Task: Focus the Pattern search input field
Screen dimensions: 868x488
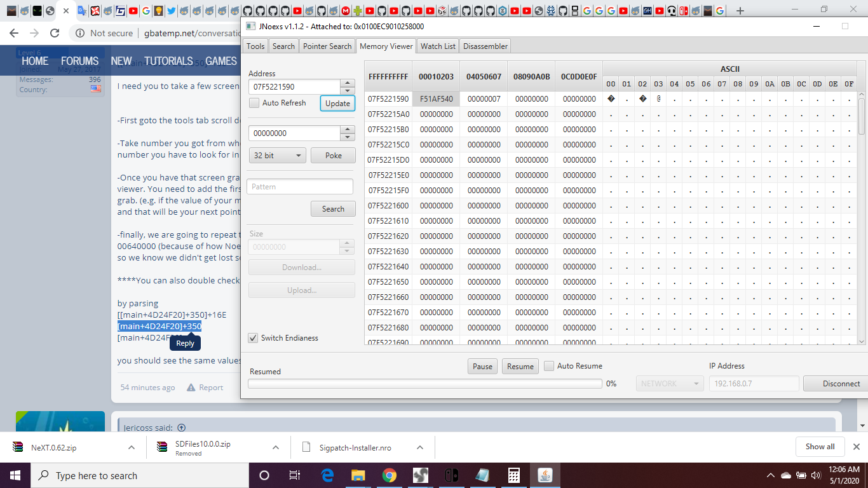Action: [300, 187]
